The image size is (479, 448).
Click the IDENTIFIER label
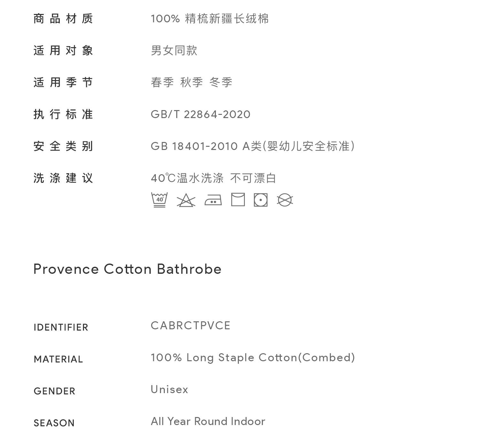tap(61, 327)
